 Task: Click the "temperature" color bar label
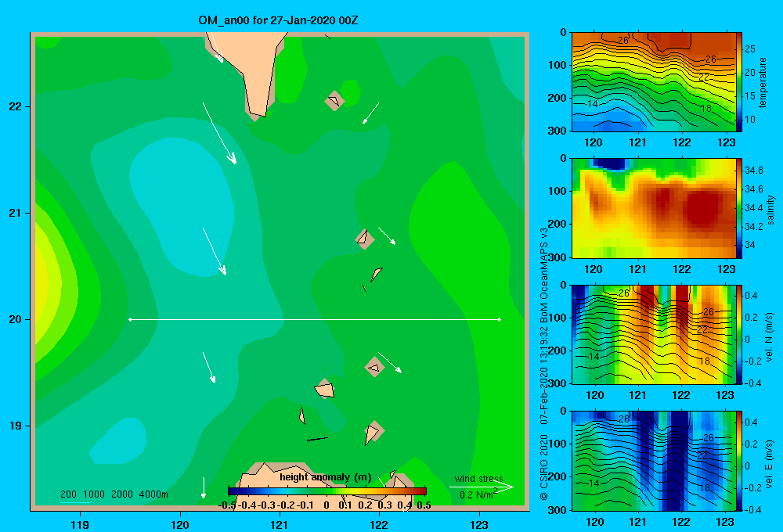(763, 82)
